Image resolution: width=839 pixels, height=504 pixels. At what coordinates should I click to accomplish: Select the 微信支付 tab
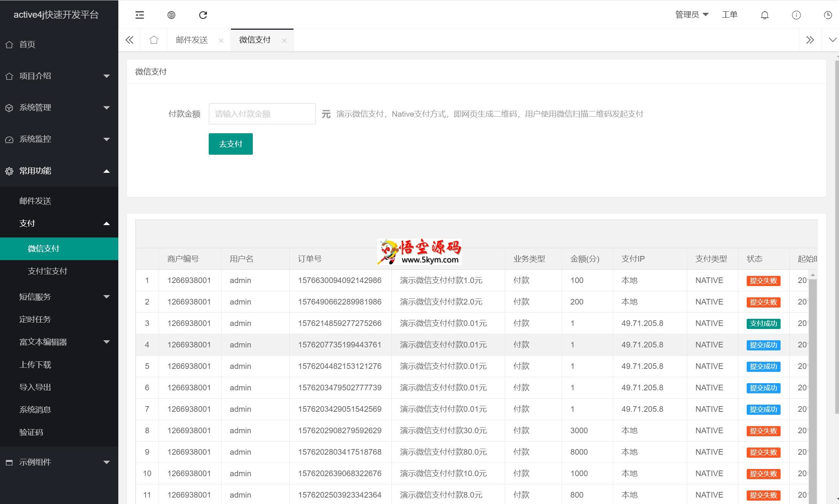[x=255, y=40]
